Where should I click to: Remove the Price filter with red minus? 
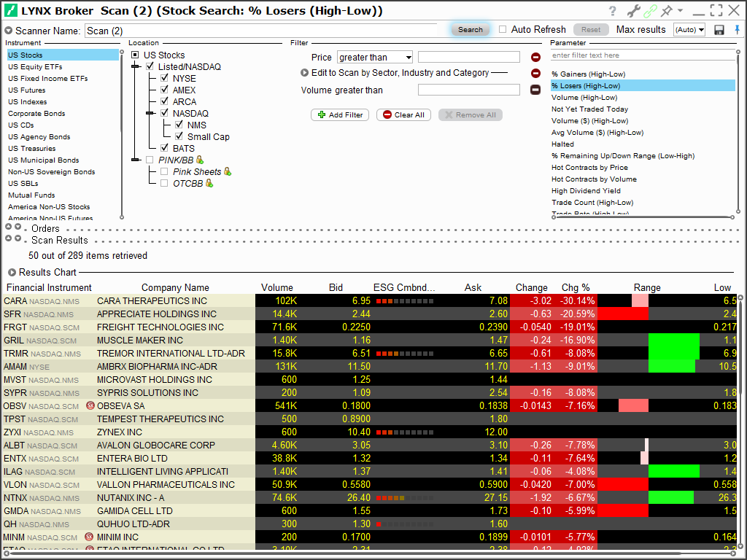pos(535,58)
